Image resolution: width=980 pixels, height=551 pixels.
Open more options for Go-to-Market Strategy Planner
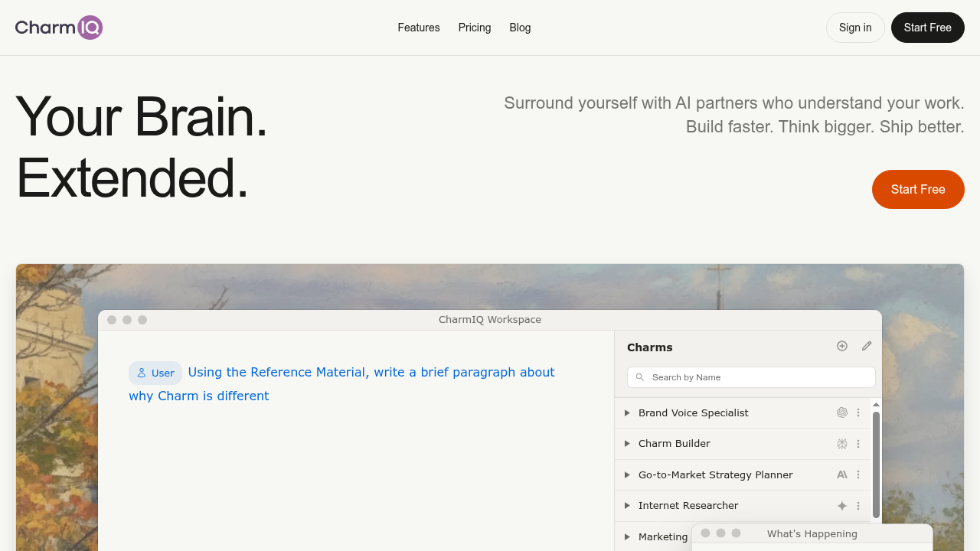(x=858, y=474)
